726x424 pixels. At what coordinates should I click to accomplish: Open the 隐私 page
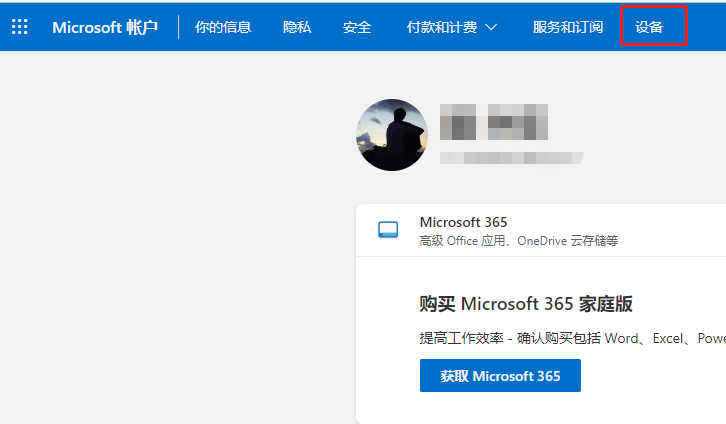pos(297,27)
